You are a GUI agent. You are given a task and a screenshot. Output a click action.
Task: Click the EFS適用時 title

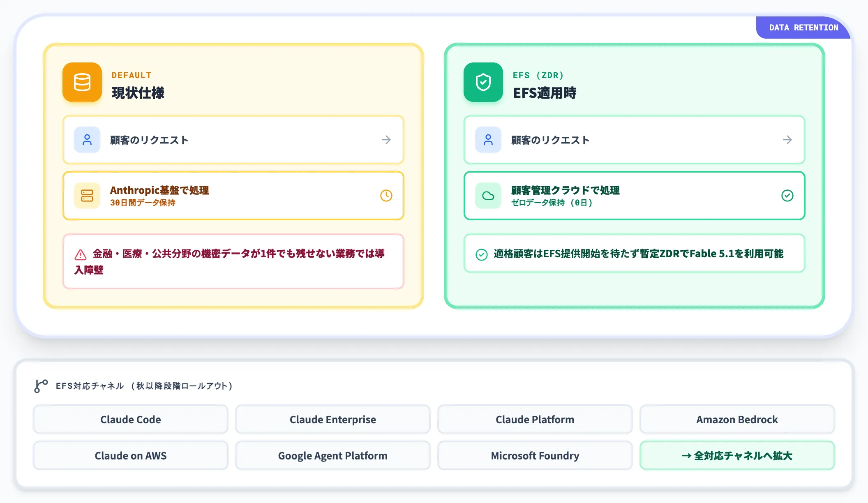click(x=545, y=93)
